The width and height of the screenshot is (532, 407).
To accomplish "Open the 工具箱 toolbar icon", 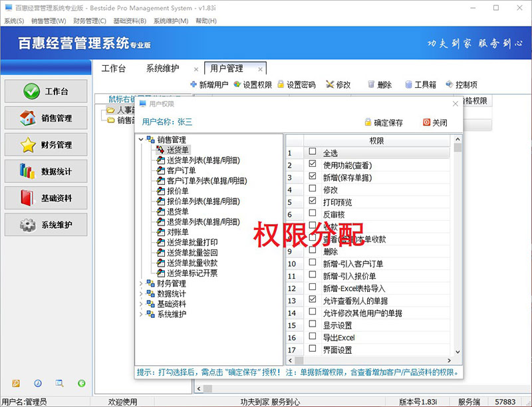I will (x=409, y=84).
